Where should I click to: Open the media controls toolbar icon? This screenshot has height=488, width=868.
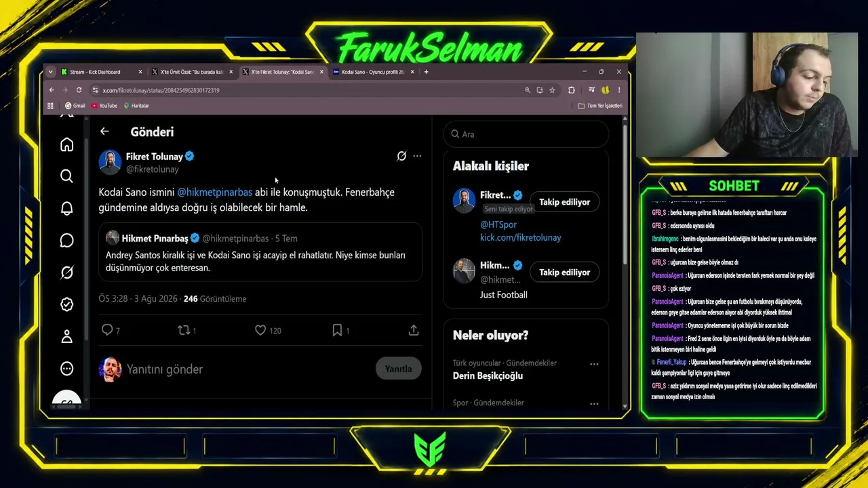[591, 90]
